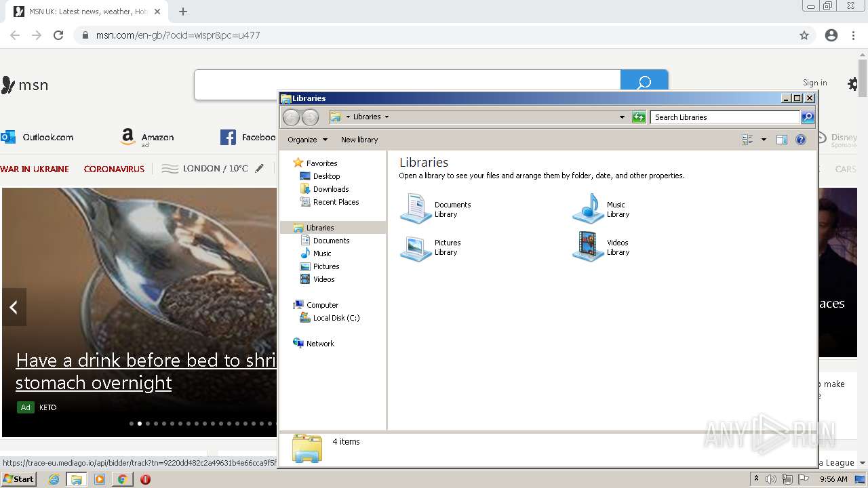The width and height of the screenshot is (868, 488).
Task: Expand address bar history dropdown
Action: tap(622, 117)
